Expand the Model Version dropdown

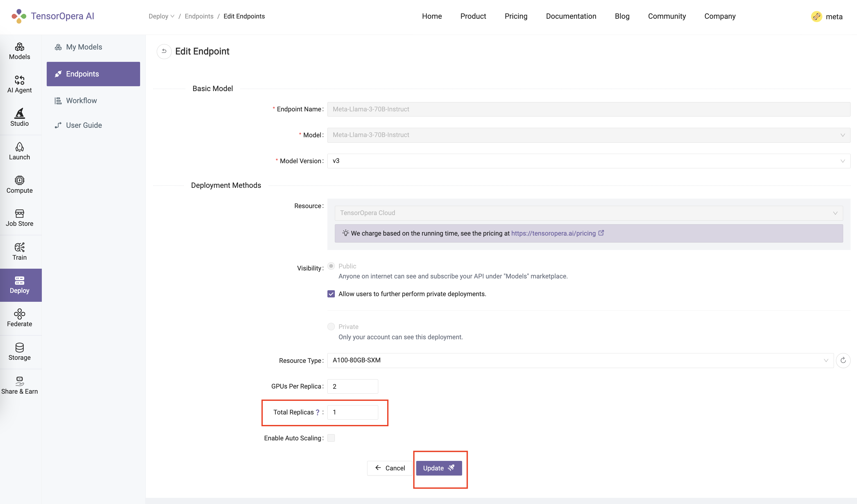point(588,161)
